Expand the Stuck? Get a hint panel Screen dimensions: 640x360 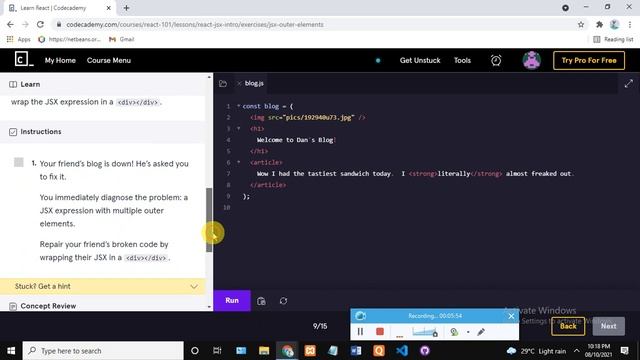[102, 286]
